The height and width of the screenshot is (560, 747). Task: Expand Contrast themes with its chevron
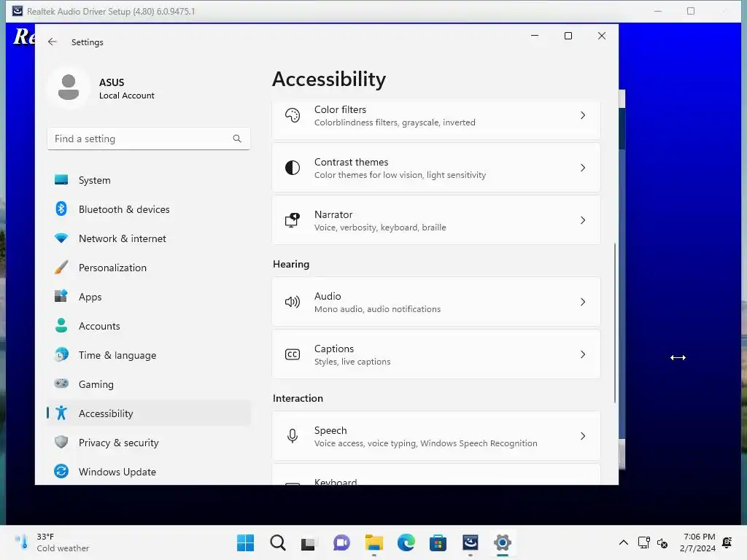click(583, 168)
